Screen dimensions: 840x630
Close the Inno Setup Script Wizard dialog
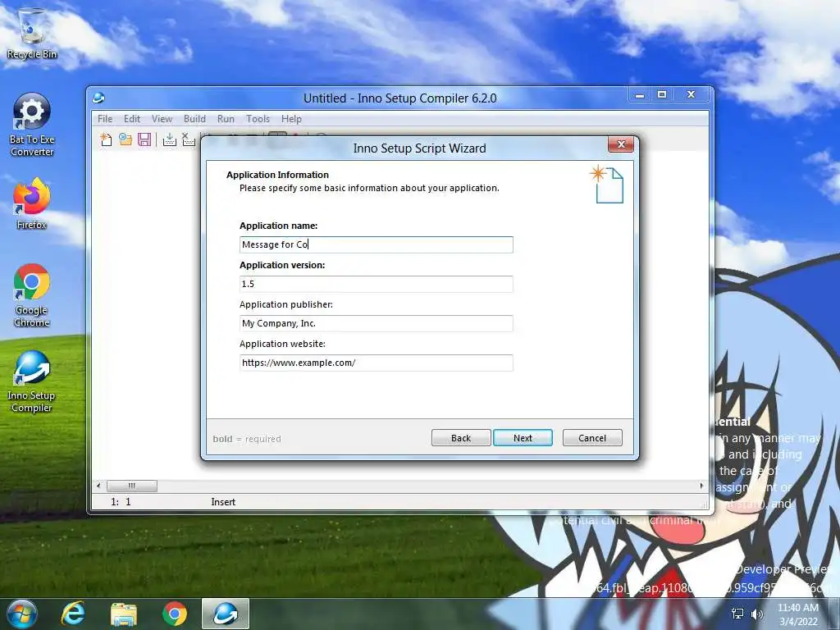click(621, 144)
